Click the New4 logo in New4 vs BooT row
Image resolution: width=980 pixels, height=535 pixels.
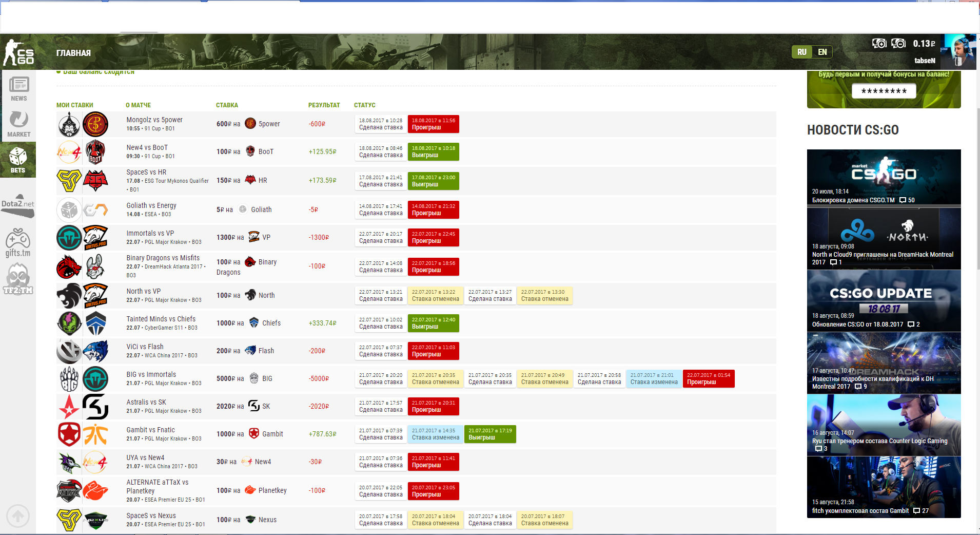(69, 152)
